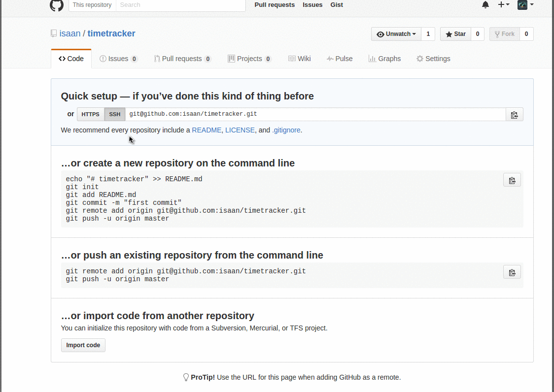Screen dimensions: 554x392
Task: Switch to the repository Issues tab
Action: [118, 59]
